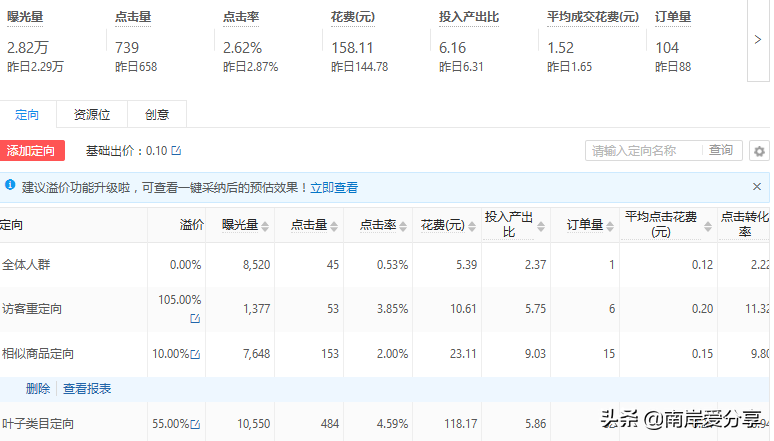Viewport: 774px width, 441px height.
Task: Select the 全体人群 row name
Action: click(x=26, y=265)
